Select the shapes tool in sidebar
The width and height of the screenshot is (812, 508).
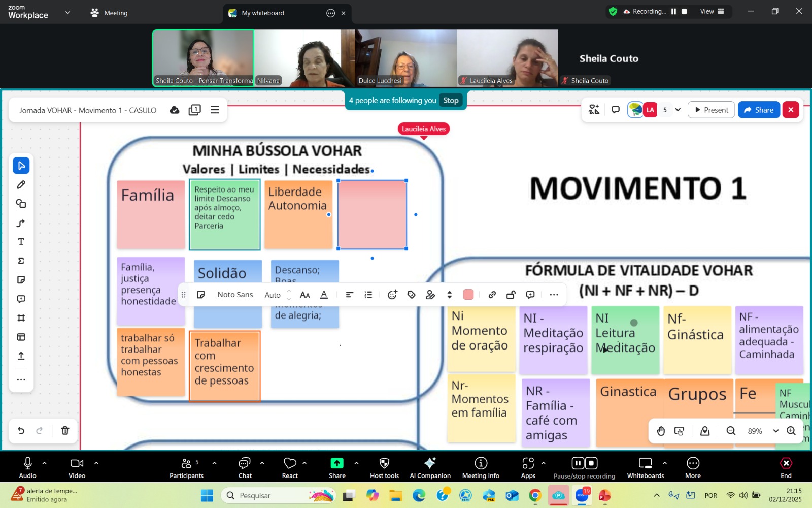pyautogui.click(x=21, y=204)
